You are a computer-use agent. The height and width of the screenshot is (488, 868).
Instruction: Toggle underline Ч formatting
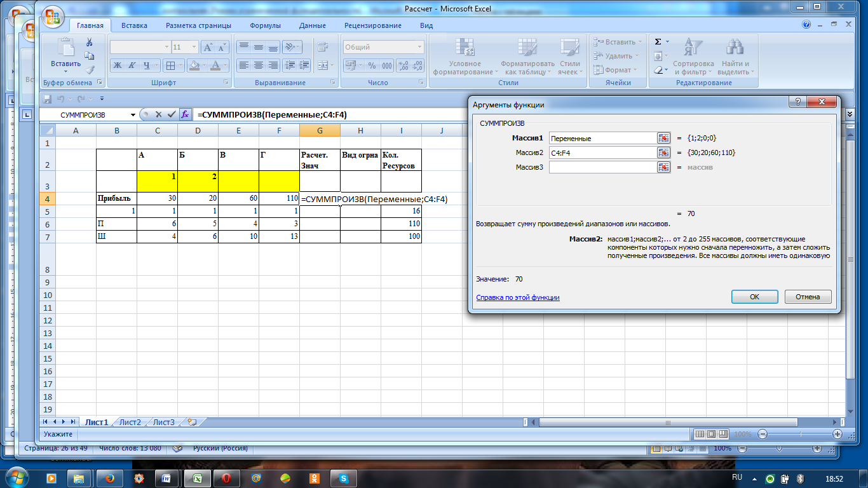(147, 65)
